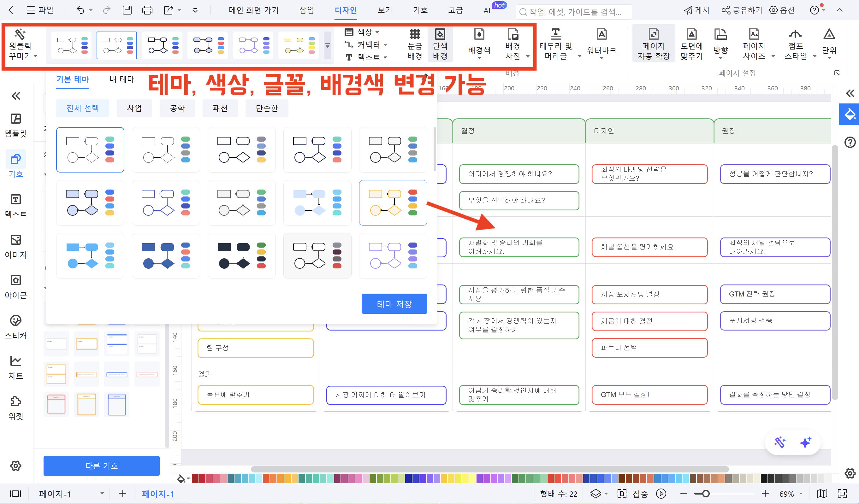859x504 pixels.
Task: Click the print icon in the top toolbar
Action: point(147,10)
